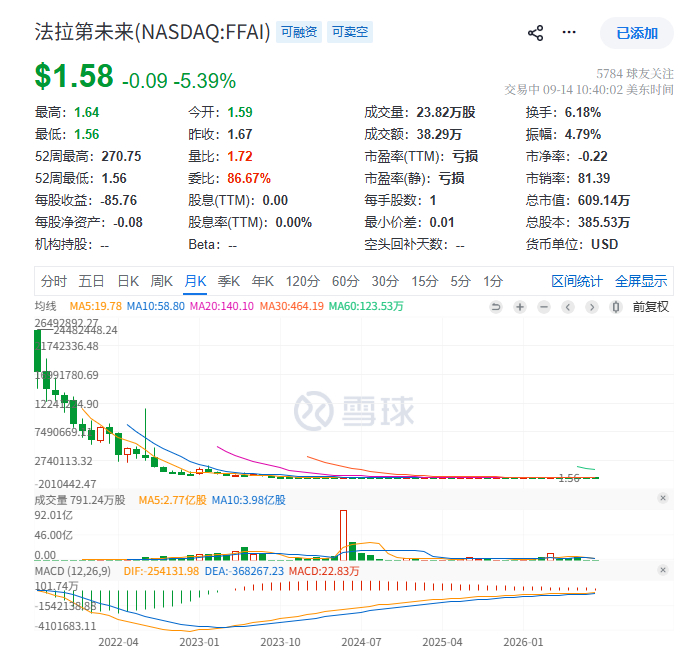This screenshot has height=656, width=697.
Task: Switch to the 120分 interval
Action: (303, 281)
